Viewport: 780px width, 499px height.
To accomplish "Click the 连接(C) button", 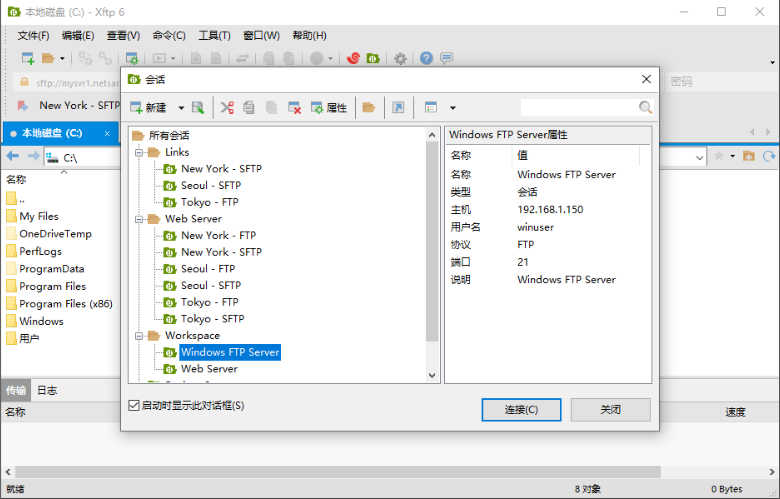I will pyautogui.click(x=521, y=409).
